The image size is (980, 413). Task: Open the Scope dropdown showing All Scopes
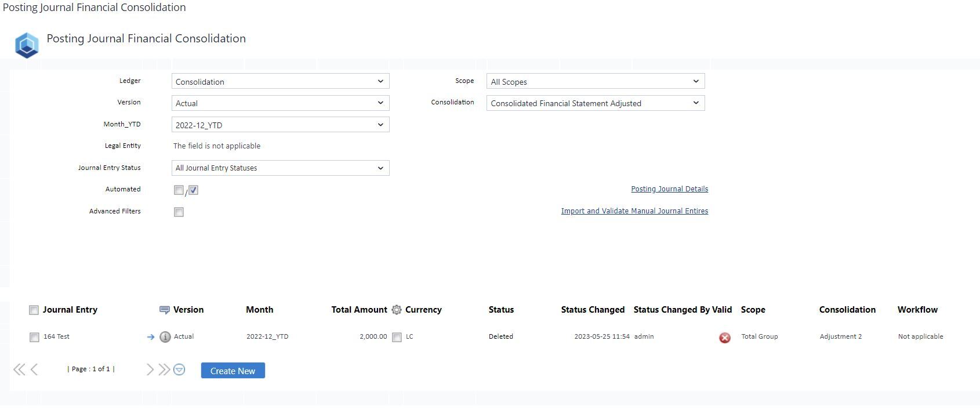595,82
